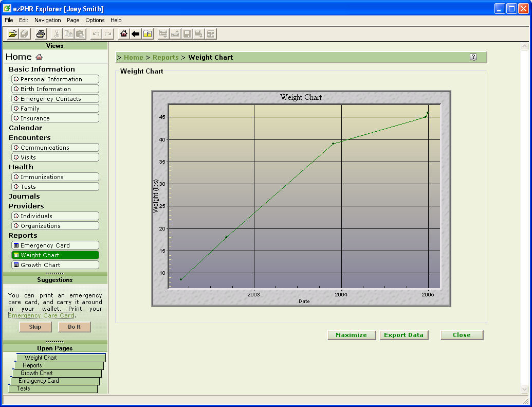Open the Help menu
Screen dimensions: 532x407
tap(116, 20)
